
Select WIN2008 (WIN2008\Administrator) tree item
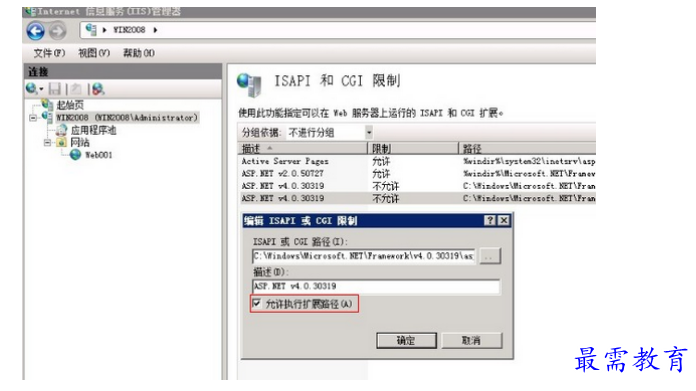127,118
